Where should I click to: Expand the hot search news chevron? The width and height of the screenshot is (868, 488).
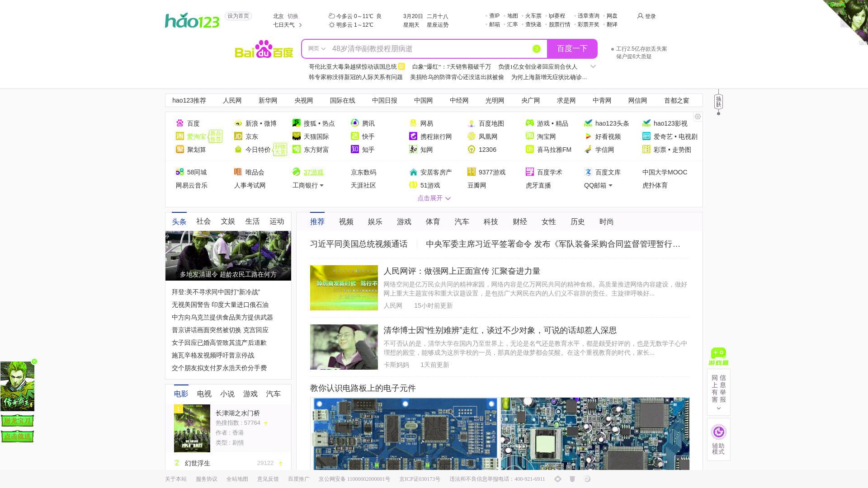pyautogui.click(x=593, y=66)
